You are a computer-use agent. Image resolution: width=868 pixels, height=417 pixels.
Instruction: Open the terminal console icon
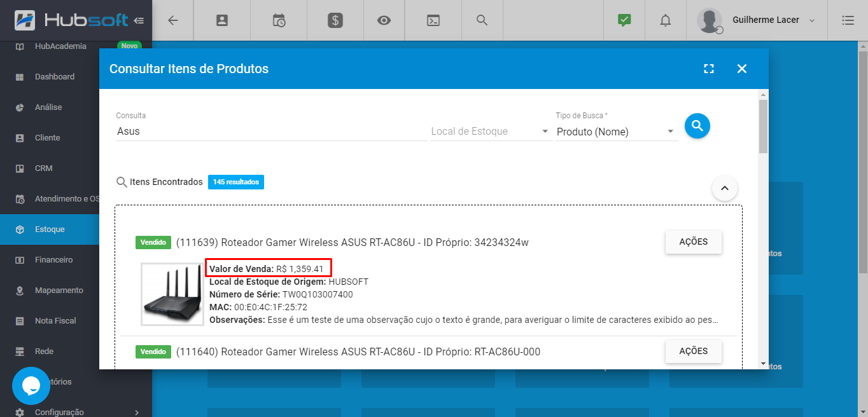(433, 20)
